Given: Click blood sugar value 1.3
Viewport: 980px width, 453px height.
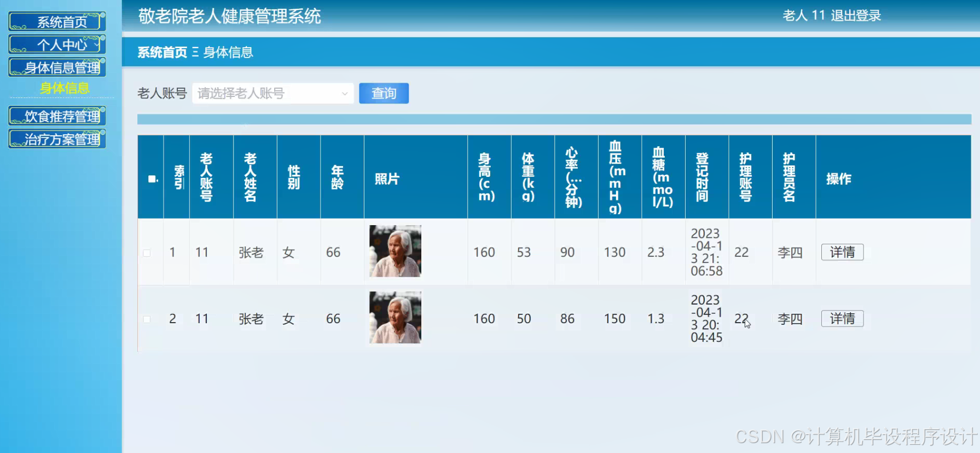Looking at the screenshot, I should [656, 318].
